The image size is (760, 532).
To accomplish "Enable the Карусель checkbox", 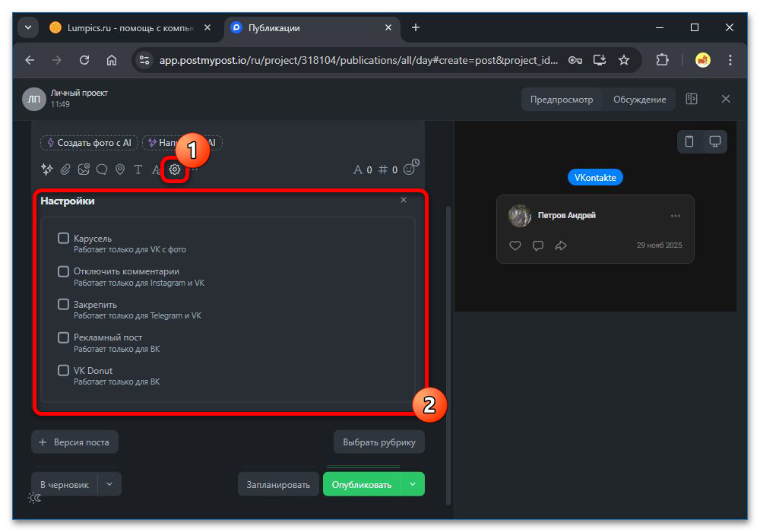I will [x=64, y=238].
